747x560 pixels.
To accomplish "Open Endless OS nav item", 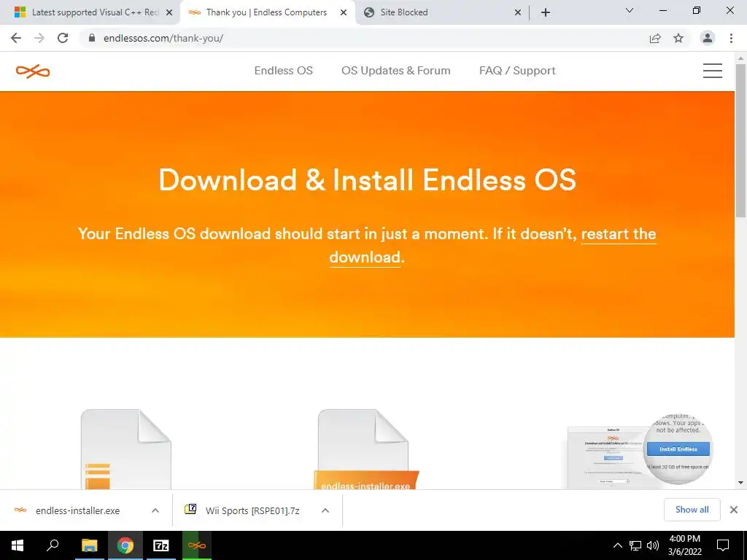I will pos(284,71).
